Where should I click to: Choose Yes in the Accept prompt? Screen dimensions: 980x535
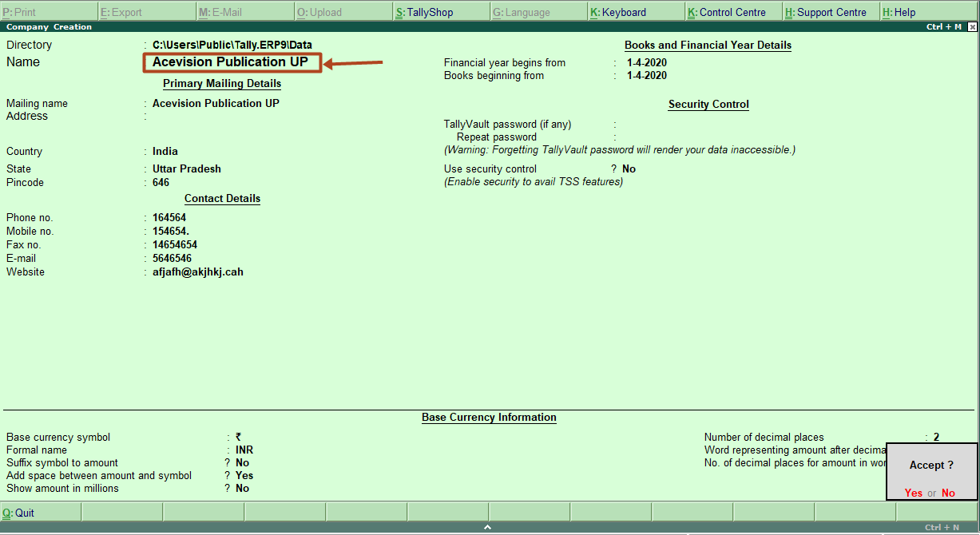pyautogui.click(x=914, y=493)
